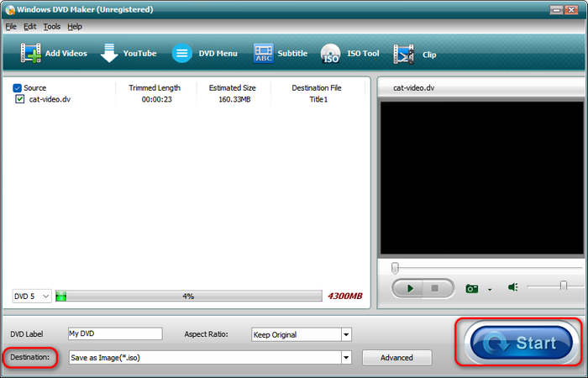Click the Estimated Size column header
588x378 pixels.
232,87
